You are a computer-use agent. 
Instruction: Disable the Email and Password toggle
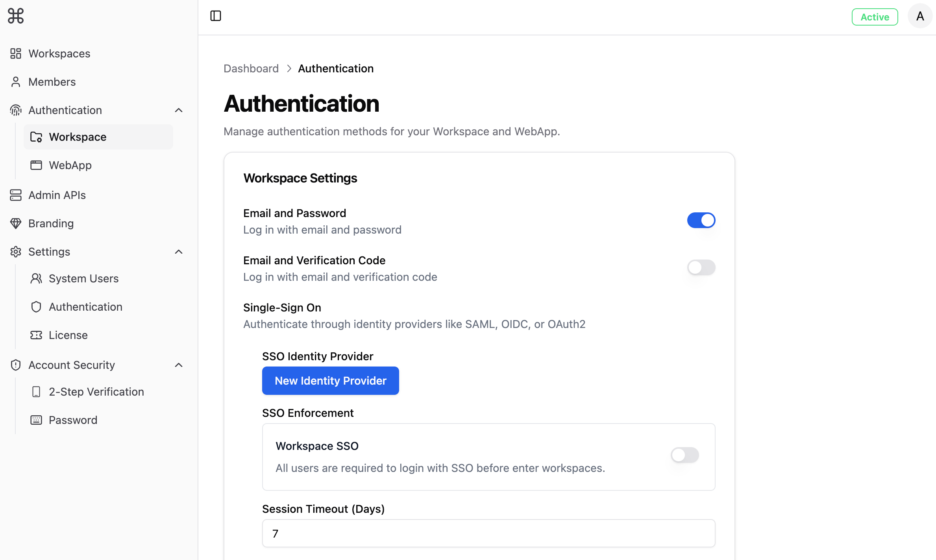pos(701,220)
